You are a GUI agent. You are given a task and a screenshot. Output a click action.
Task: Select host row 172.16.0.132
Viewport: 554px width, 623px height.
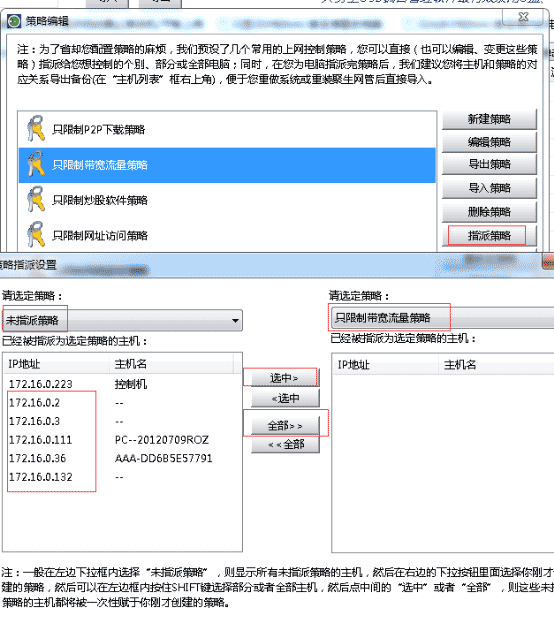pyautogui.click(x=122, y=477)
